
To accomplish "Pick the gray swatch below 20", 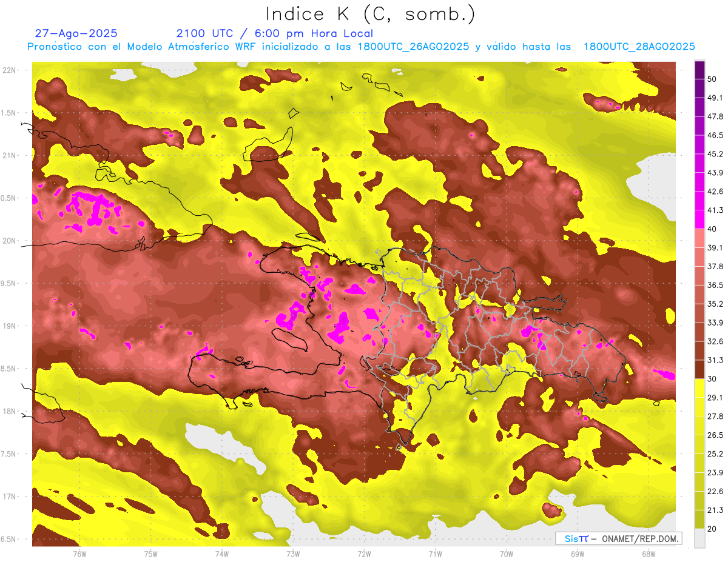I will click(699, 538).
